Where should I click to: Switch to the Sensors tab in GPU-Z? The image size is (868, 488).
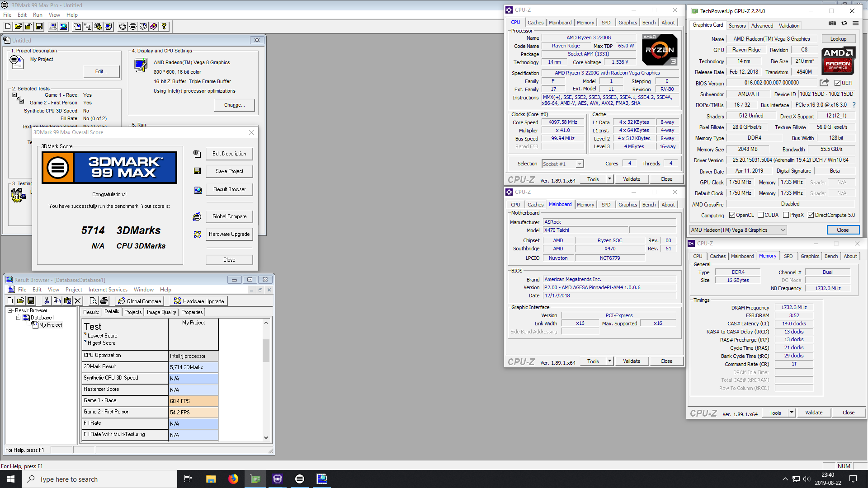[737, 26]
